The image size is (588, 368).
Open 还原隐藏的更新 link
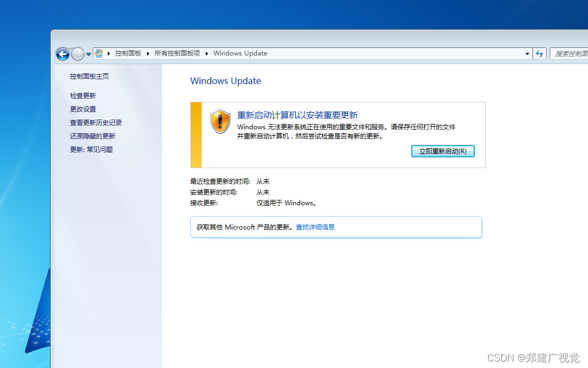click(93, 136)
